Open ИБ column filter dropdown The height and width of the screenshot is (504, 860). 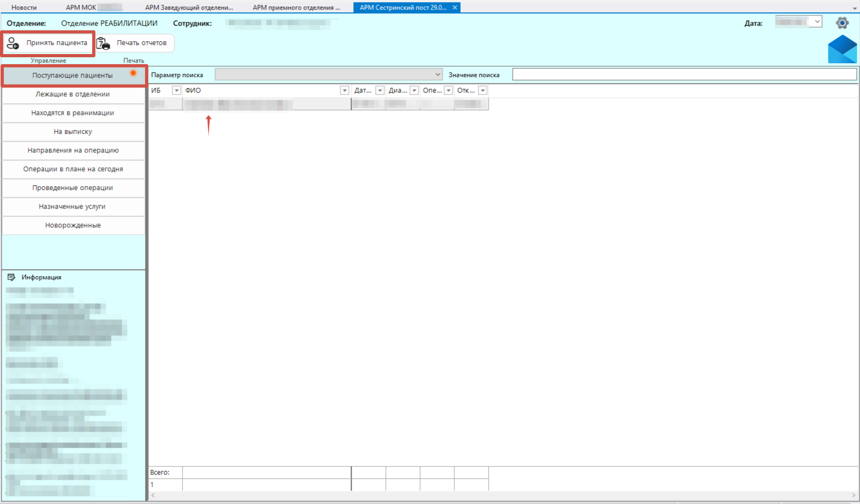[176, 90]
